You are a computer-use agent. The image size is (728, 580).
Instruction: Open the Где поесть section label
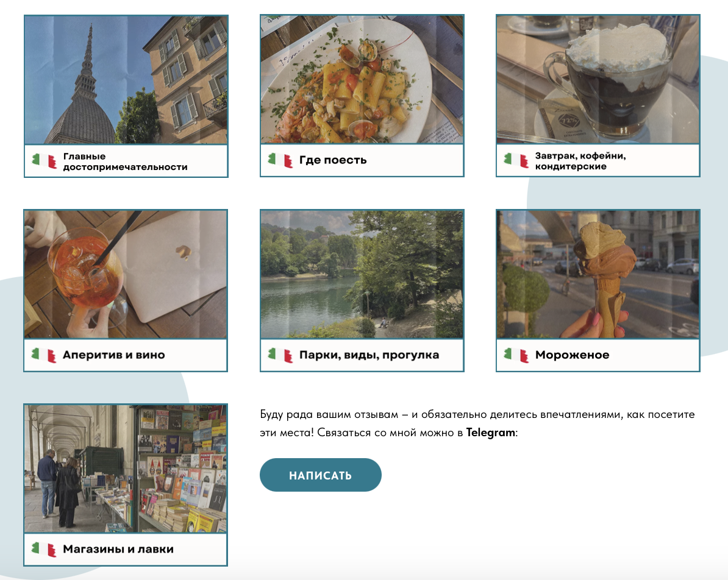[333, 160]
